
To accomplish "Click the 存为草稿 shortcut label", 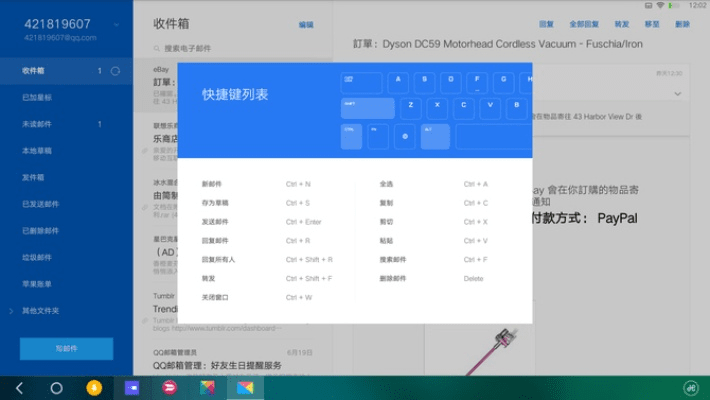I will click(215, 203).
